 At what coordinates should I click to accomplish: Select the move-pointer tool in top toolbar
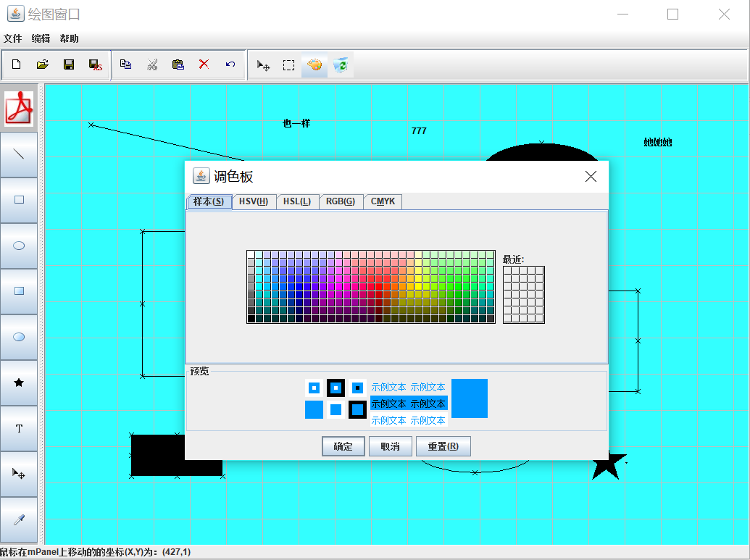click(x=262, y=65)
